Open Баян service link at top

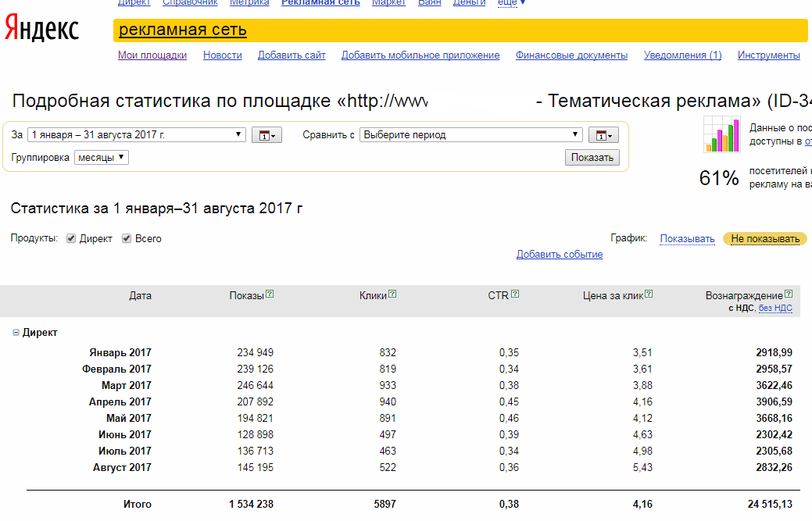(429, 3)
